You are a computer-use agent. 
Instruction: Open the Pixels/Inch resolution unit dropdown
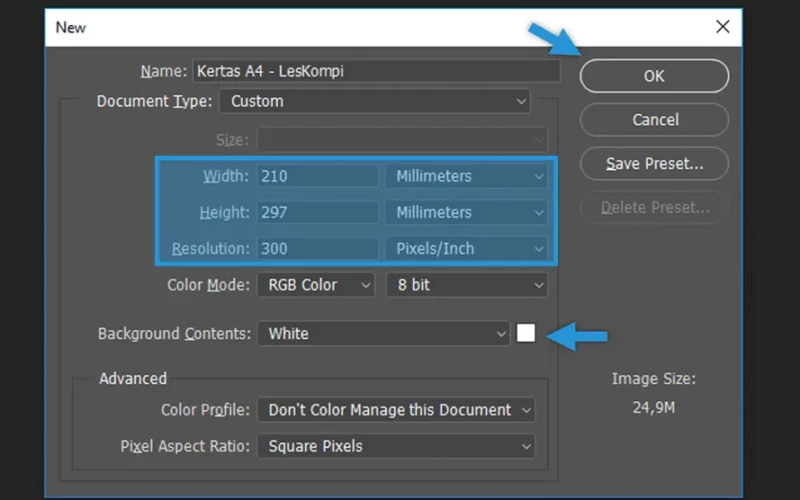467,248
